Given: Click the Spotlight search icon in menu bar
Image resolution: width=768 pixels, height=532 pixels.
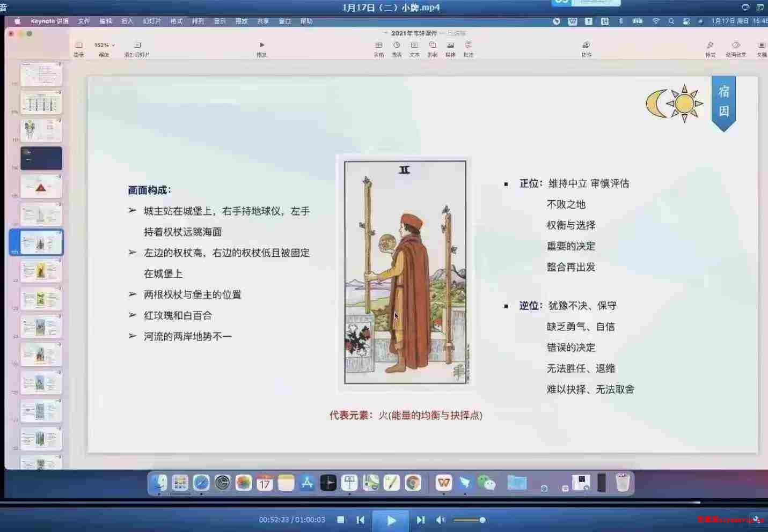Looking at the screenshot, I should 671,21.
